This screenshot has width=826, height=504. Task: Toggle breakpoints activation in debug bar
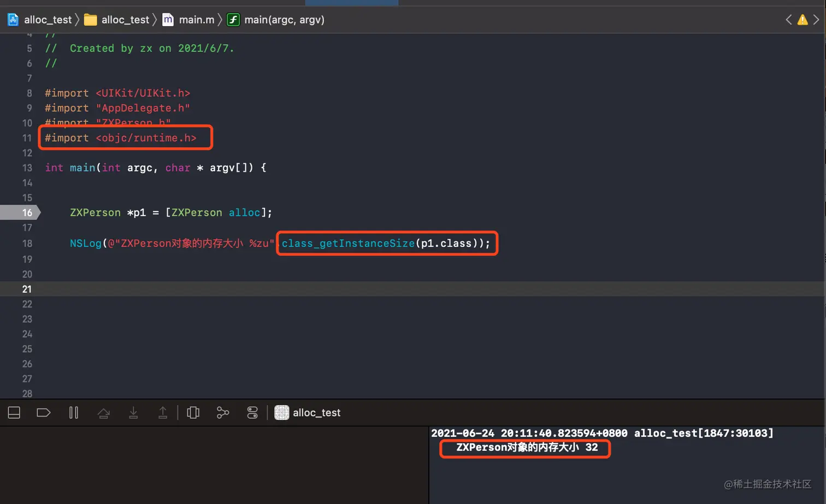[x=44, y=413]
